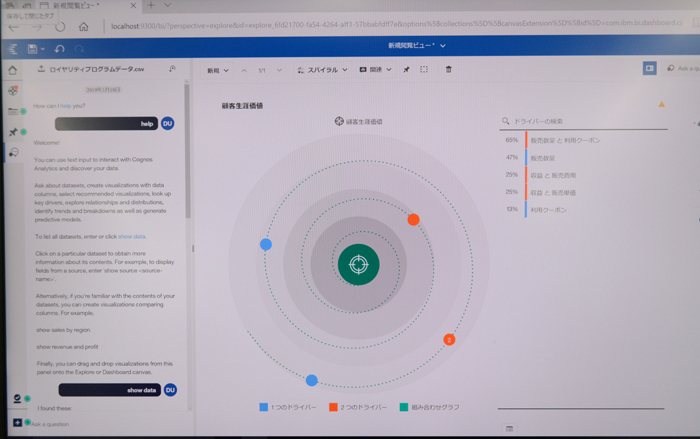Select the 25% 収益 と 販売費用 driver

pos(585,175)
